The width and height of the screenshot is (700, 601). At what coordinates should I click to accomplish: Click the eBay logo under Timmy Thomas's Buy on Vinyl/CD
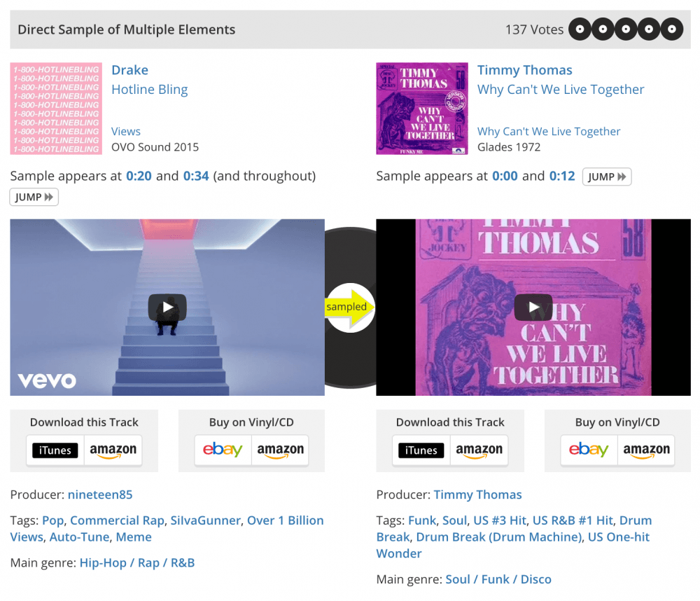(x=589, y=450)
